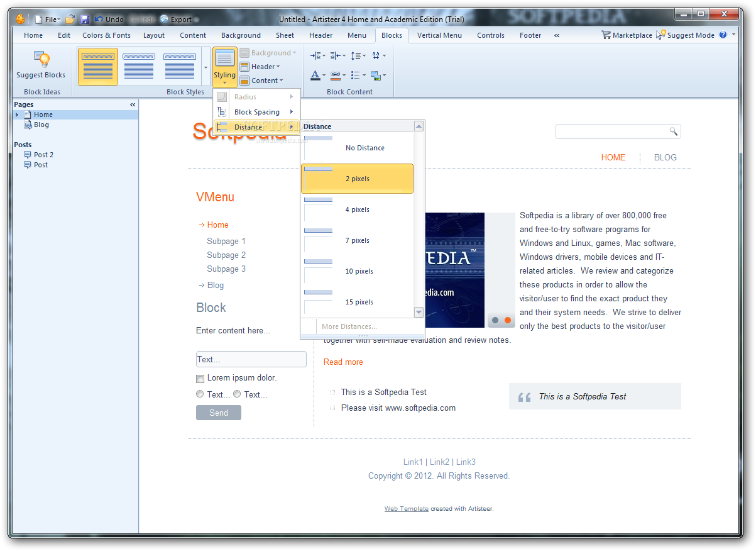This screenshot has height=551, width=756.
Task: Click the HOME navigation link in preview
Action: (613, 157)
